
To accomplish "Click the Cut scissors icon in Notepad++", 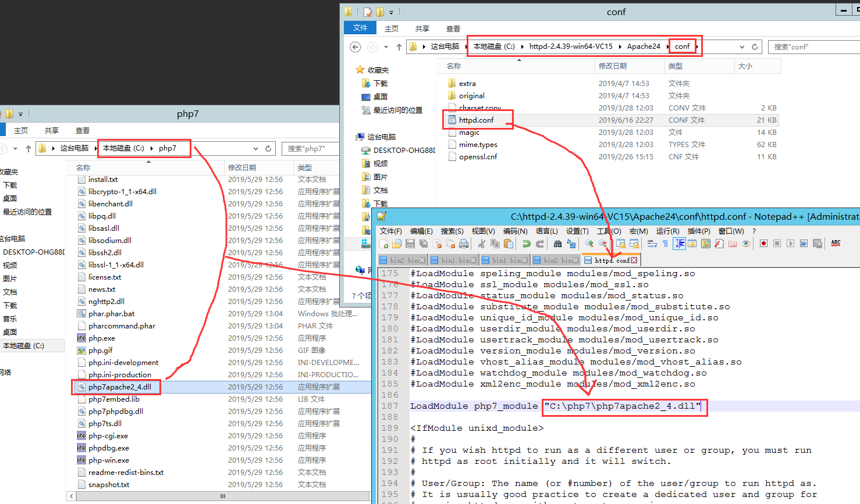I will coord(481,244).
